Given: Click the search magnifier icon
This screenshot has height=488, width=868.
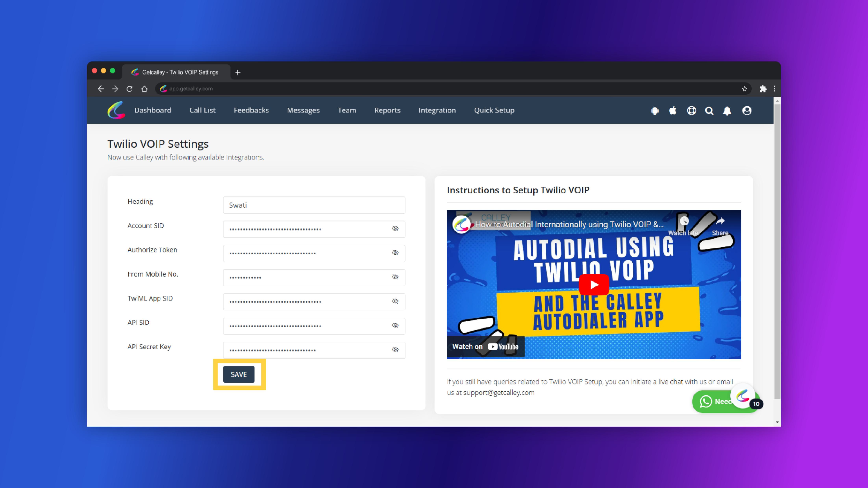Looking at the screenshot, I should (x=709, y=111).
